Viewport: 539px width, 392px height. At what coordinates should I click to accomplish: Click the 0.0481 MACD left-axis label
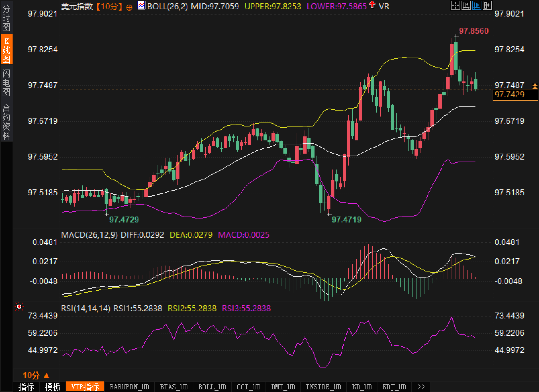(x=45, y=242)
